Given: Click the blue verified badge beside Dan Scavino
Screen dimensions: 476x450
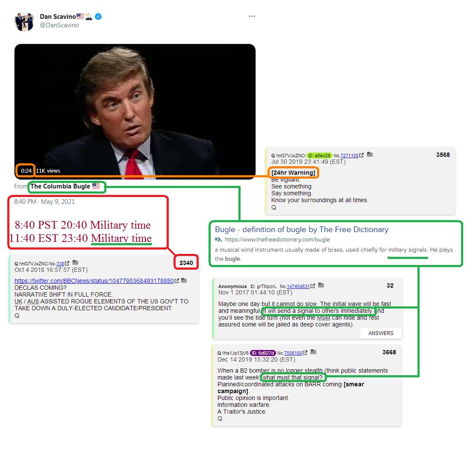Looking at the screenshot, I should pos(98,16).
